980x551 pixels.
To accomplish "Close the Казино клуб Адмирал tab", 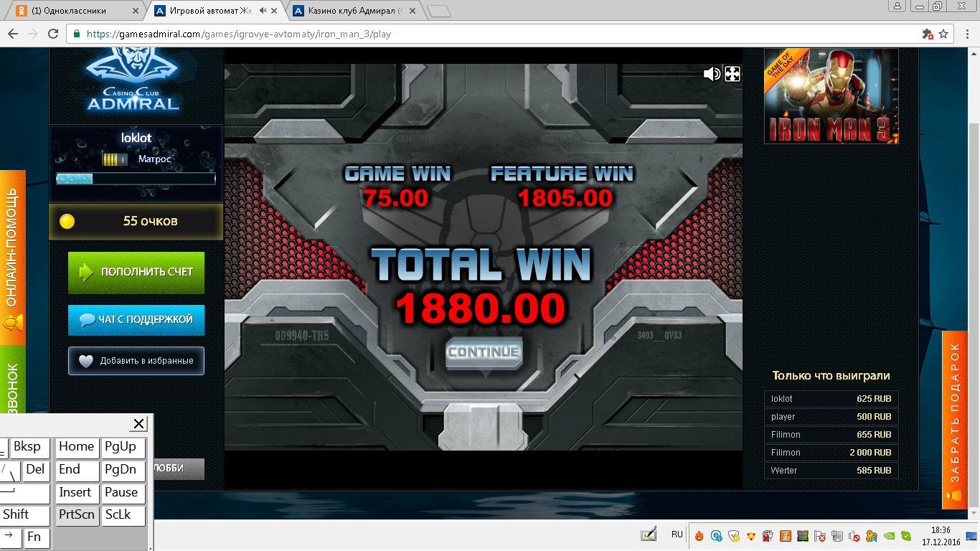I will 412,11.
